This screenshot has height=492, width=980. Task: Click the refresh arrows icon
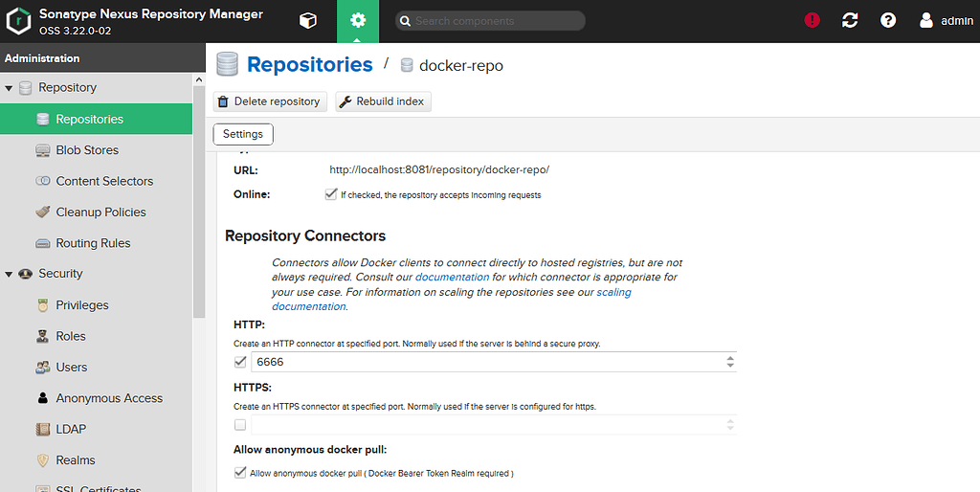tap(850, 20)
